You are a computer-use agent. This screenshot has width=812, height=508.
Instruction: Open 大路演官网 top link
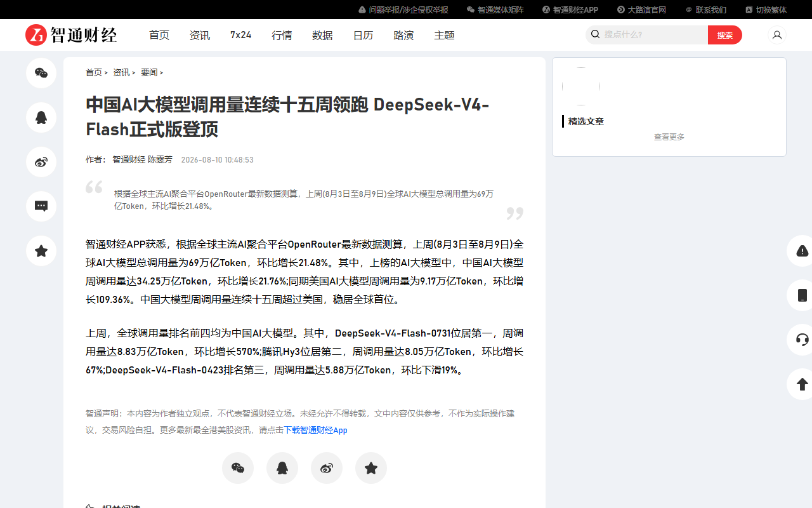[641, 10]
